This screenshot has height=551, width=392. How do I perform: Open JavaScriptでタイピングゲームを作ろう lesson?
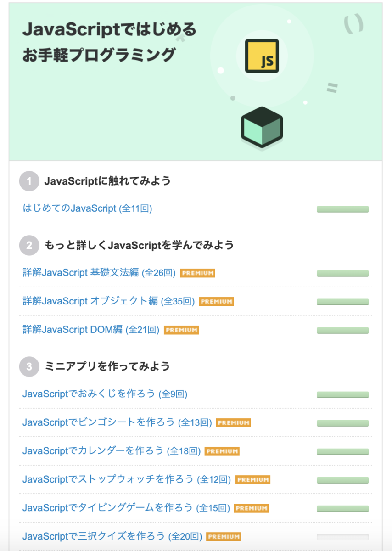click(x=126, y=508)
